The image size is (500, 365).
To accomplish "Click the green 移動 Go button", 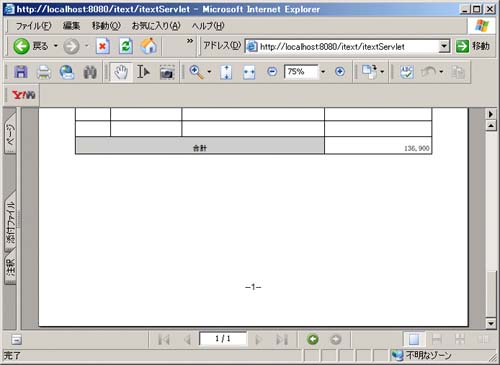I will point(473,46).
